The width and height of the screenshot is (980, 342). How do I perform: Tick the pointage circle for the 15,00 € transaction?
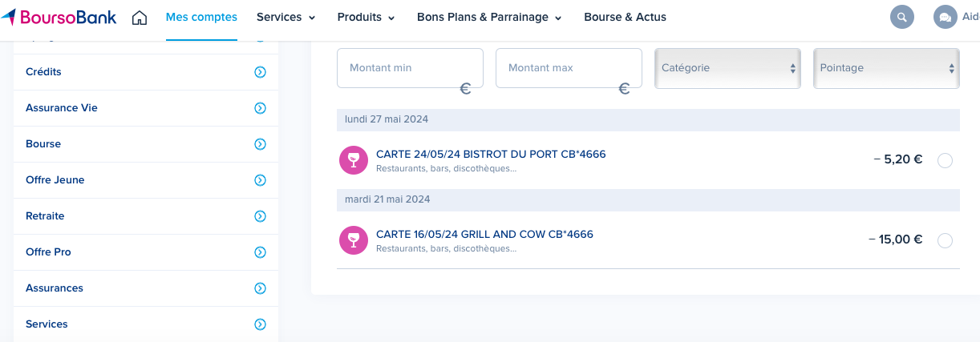(945, 240)
